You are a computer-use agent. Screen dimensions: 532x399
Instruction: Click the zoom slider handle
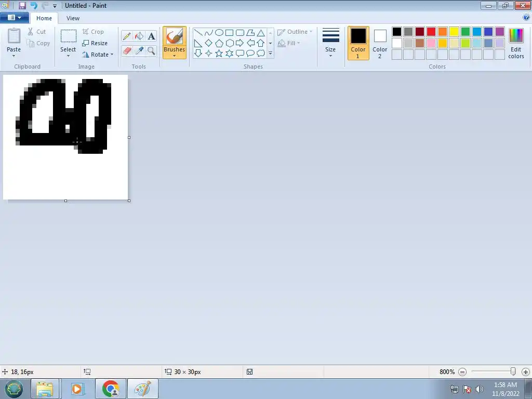pos(513,371)
